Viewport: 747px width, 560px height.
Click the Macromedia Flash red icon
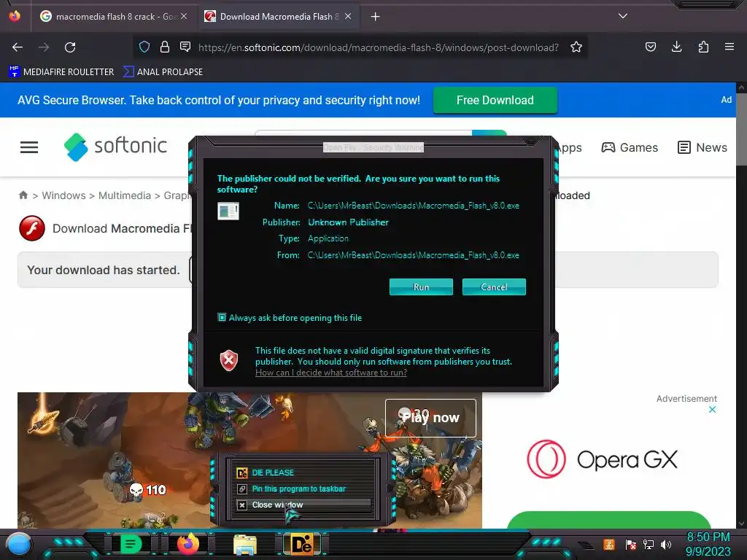click(x=32, y=228)
